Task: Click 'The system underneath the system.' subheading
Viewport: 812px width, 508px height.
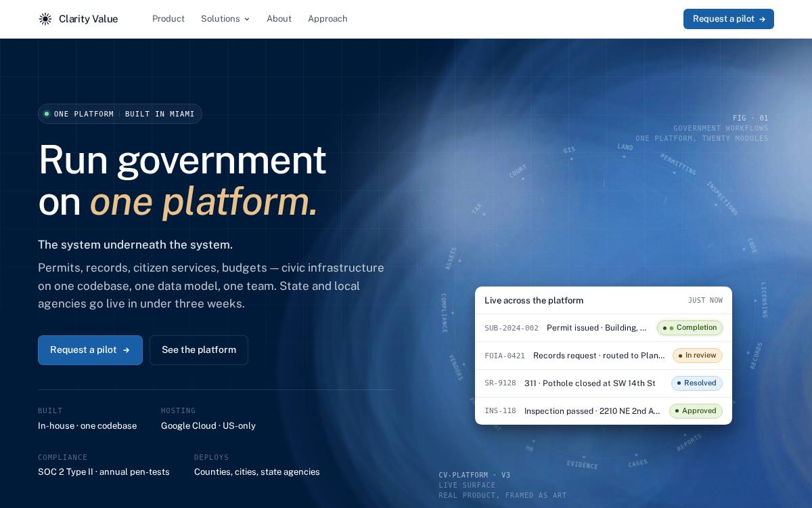Action: [135, 245]
